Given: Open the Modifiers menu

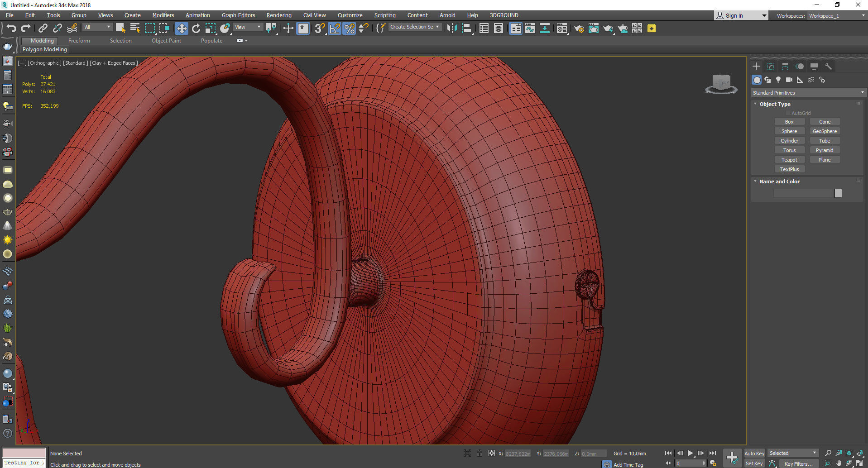Looking at the screenshot, I should point(163,15).
